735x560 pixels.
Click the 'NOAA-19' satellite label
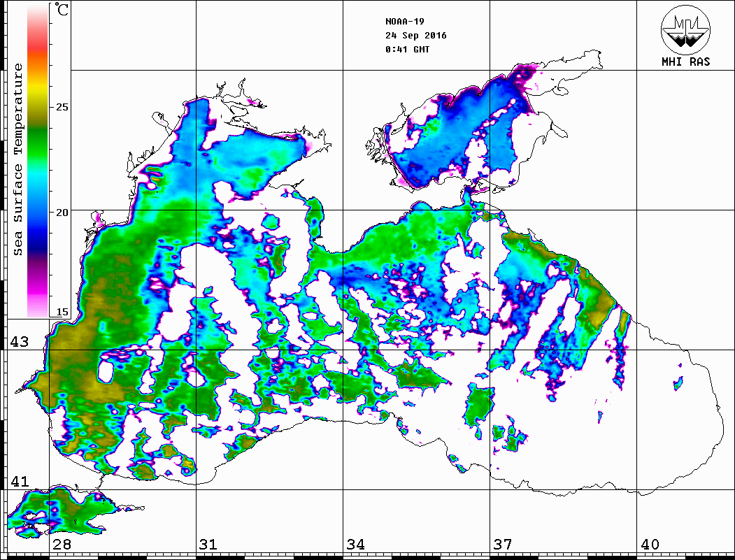404,22
